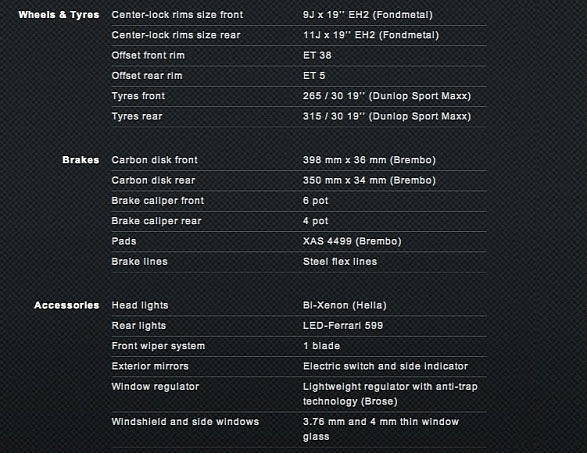Select the 'Tyres rear' row label
The height and width of the screenshot is (453, 587).
click(137, 116)
